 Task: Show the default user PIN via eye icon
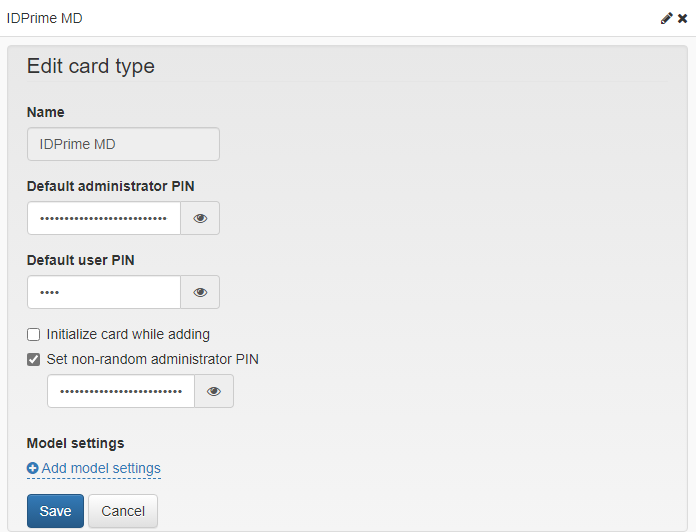(x=200, y=292)
